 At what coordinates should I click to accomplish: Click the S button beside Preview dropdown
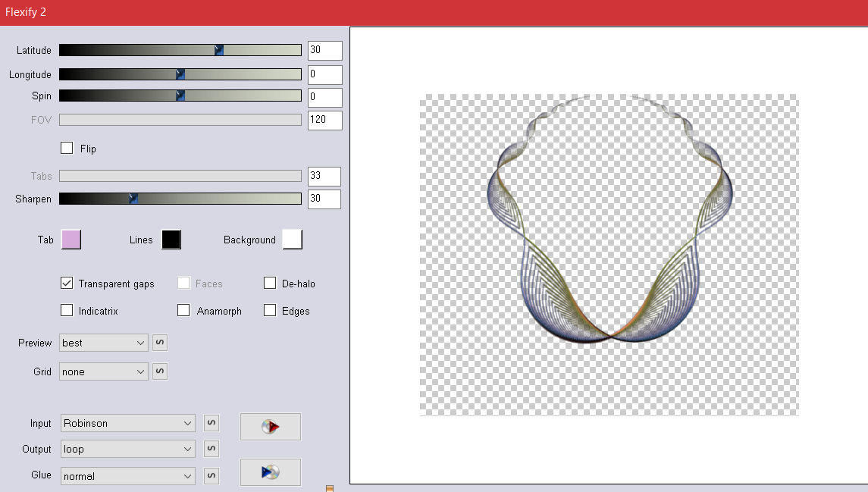160,343
